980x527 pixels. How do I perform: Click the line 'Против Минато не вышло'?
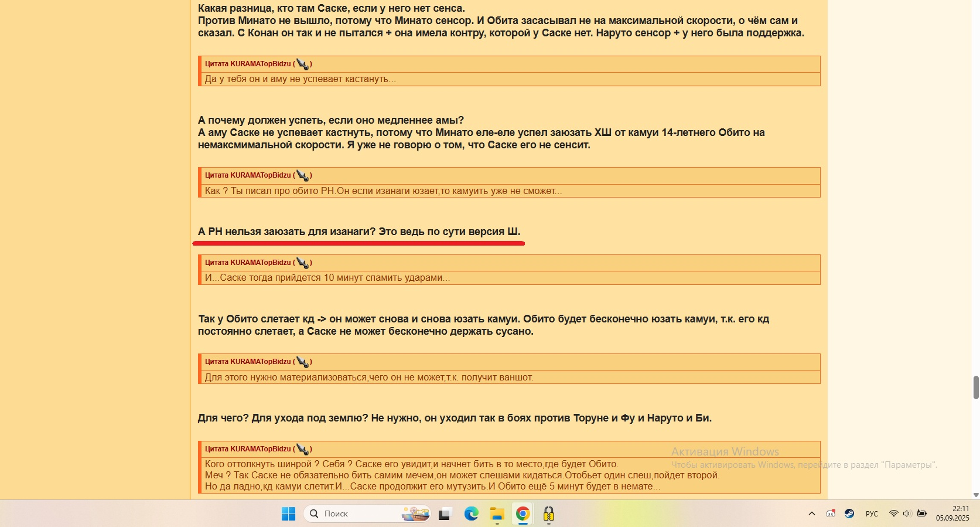pos(498,21)
